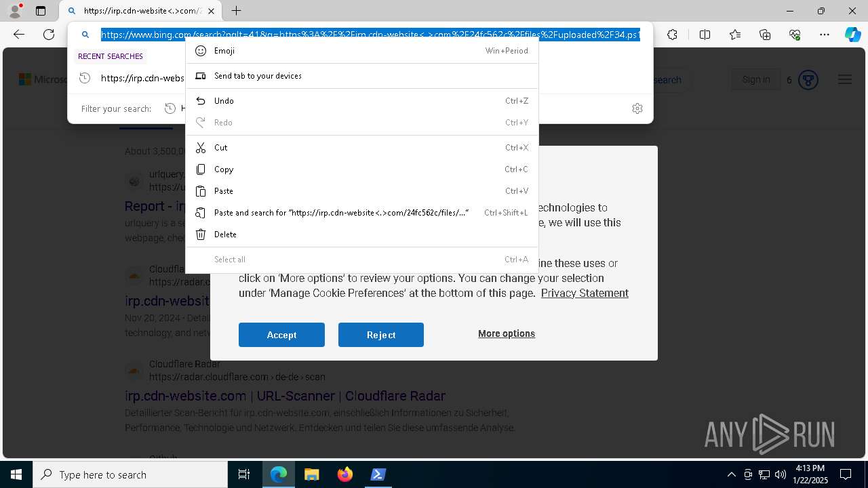Screen dimensions: 868x488
Task: Open a new tab with plus button
Action: tap(236, 11)
